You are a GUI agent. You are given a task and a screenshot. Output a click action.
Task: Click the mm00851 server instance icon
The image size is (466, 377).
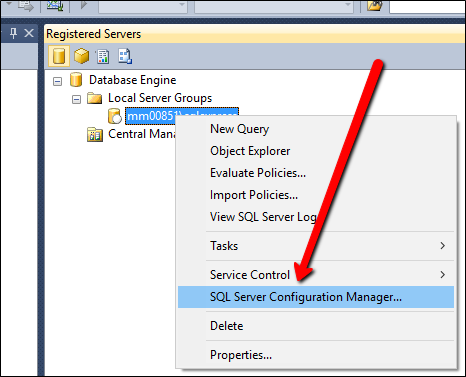click(114, 116)
